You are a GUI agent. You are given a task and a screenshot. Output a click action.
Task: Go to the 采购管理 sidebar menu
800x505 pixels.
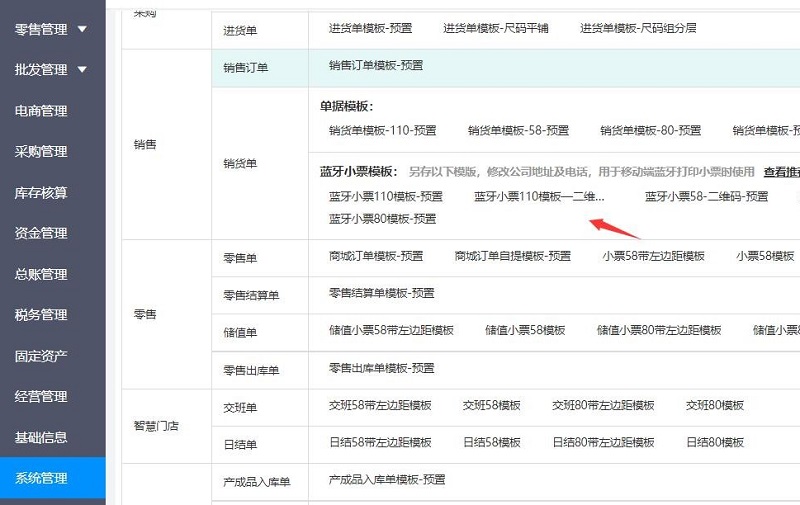point(41,152)
